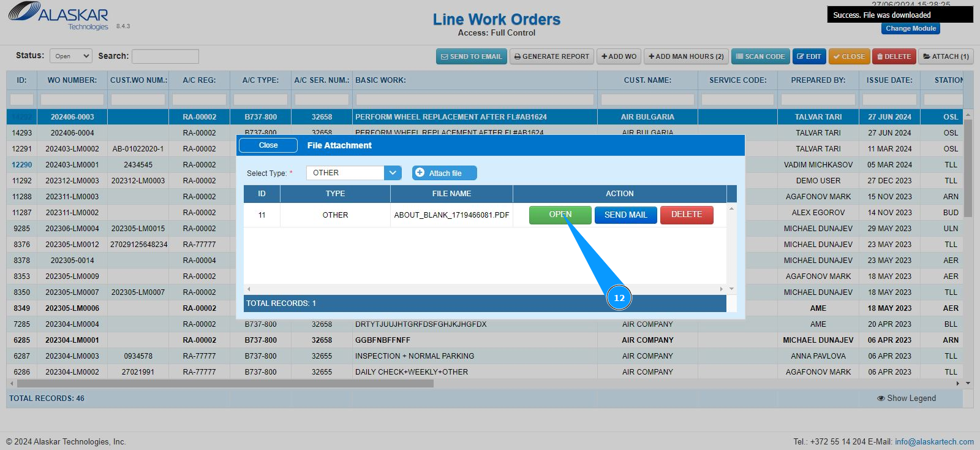Click the horizontal scrollbar of the main table

click(x=225, y=383)
